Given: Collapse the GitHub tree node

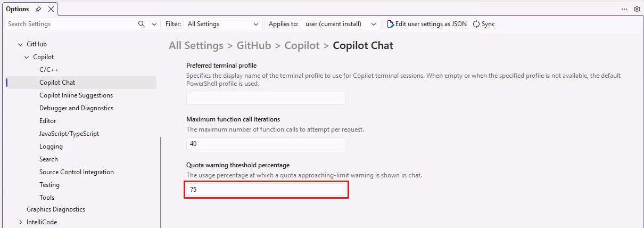Looking at the screenshot, I should tap(21, 44).
